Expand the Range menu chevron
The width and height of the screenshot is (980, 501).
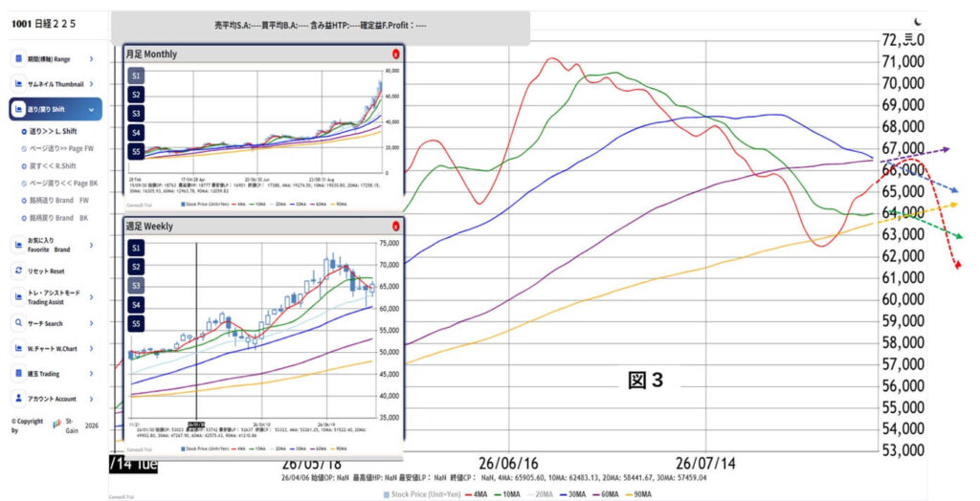91,58
